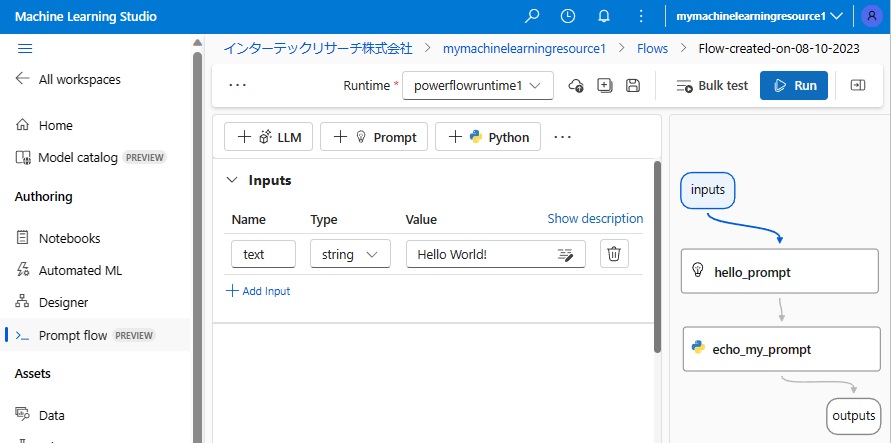Click the Prompt flow terminal icon

[22, 335]
